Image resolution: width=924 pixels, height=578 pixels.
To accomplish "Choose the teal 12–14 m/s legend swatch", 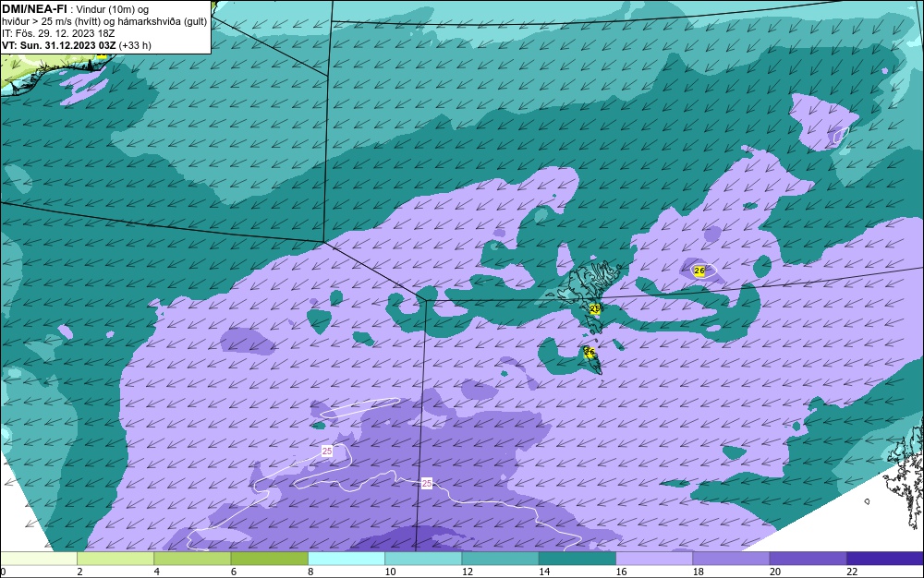I will tap(500, 559).
